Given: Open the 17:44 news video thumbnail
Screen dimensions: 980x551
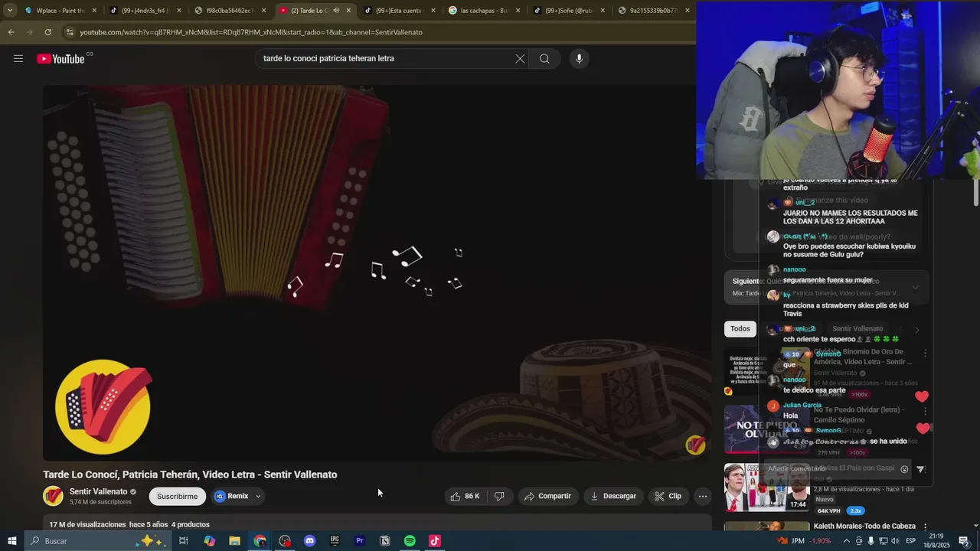Looking at the screenshot, I should coord(766,487).
